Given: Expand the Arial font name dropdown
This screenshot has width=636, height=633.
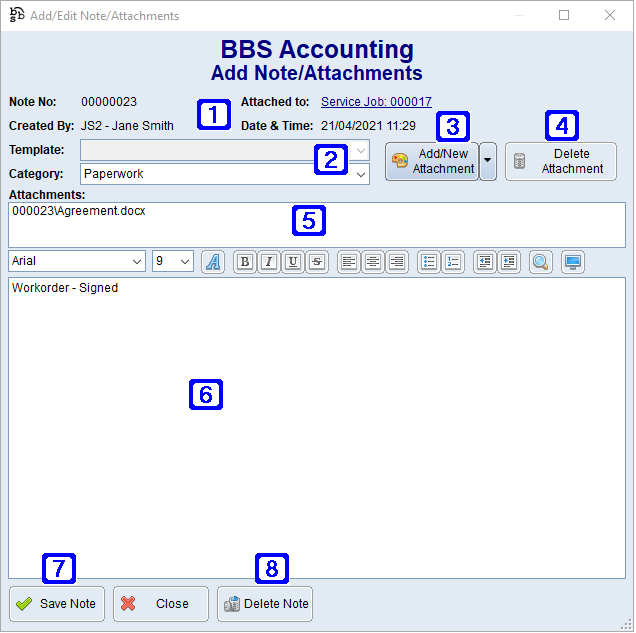Looking at the screenshot, I should click(137, 261).
